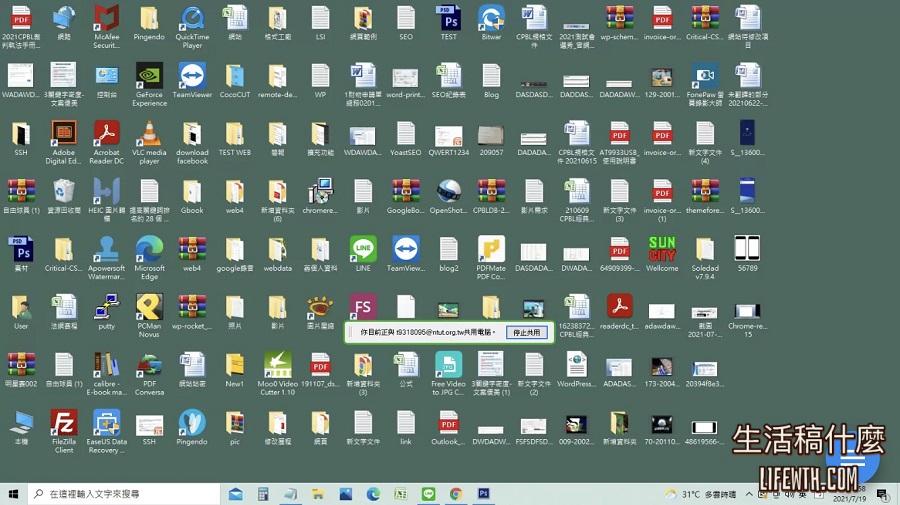This screenshot has height=505, width=900.
Task: Launch QuickTime Player from desktop
Action: click(x=192, y=26)
